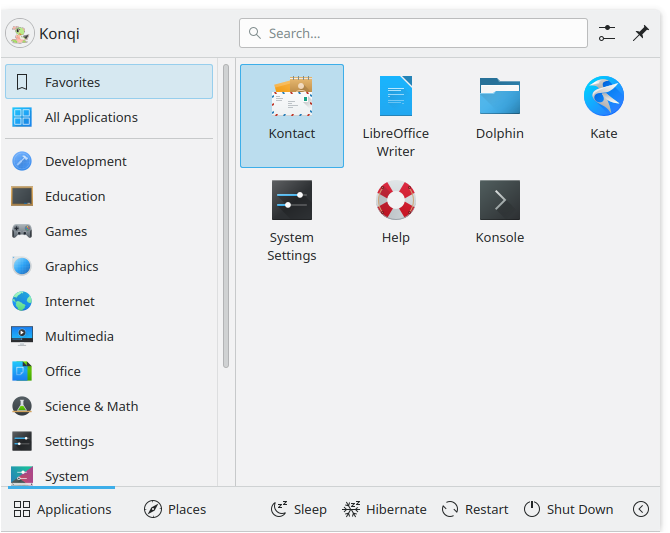Open the Settings category
670x533 pixels.
point(109,442)
